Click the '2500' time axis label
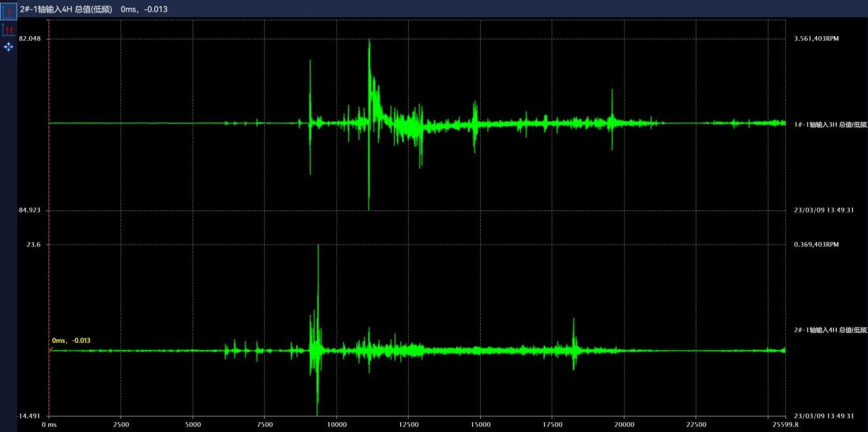This screenshot has height=432, width=868. click(x=121, y=425)
